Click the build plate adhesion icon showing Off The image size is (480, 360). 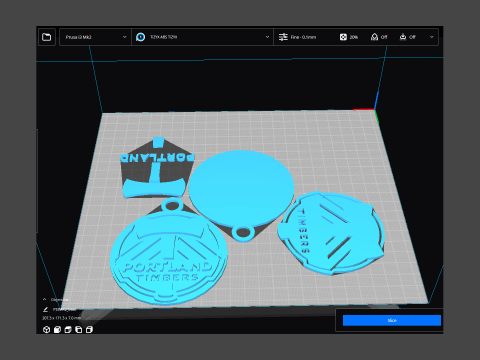403,37
